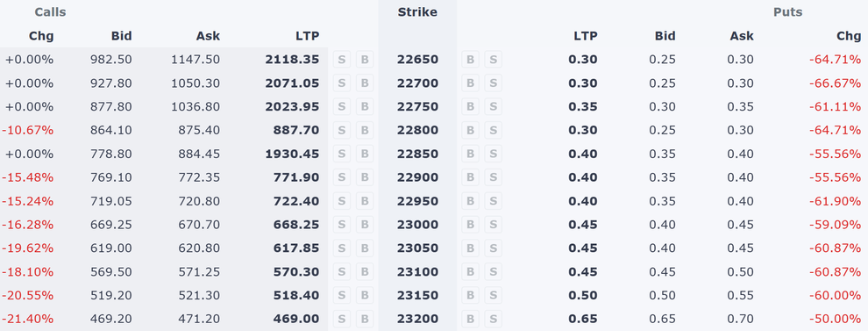Sell the 22900 put option
Screen dimensions: 868x331
(494, 177)
